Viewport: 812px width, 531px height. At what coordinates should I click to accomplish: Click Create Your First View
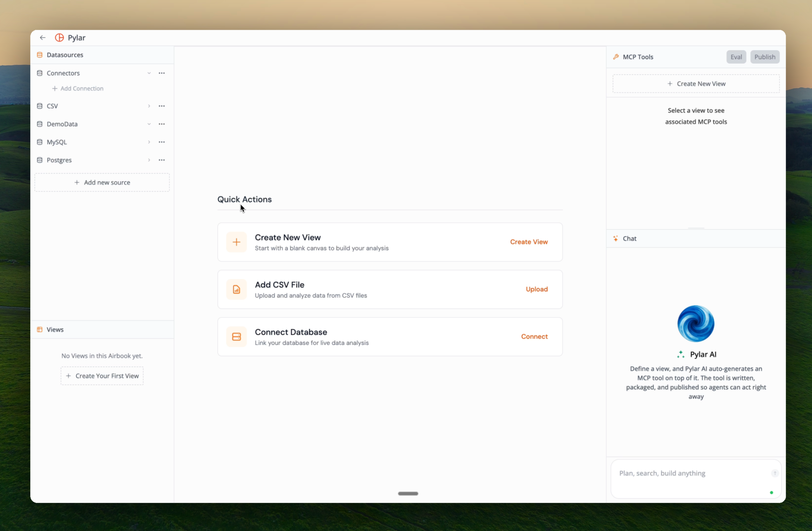102,376
